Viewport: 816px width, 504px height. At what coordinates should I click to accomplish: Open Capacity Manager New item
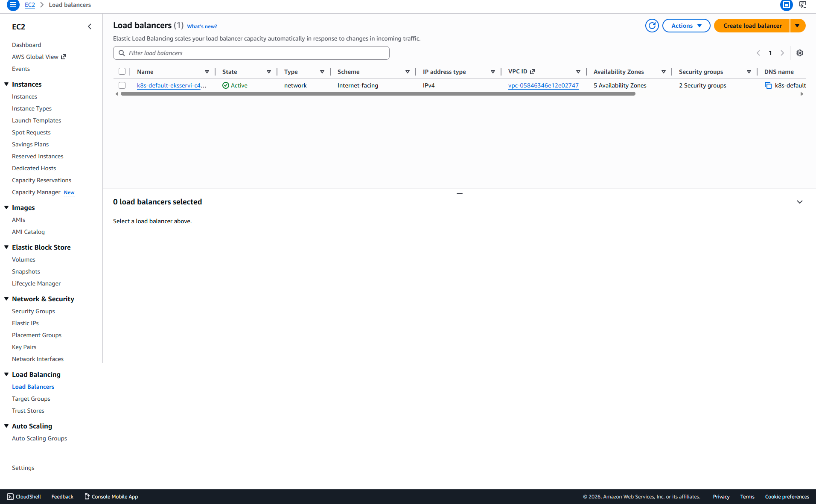click(x=43, y=192)
